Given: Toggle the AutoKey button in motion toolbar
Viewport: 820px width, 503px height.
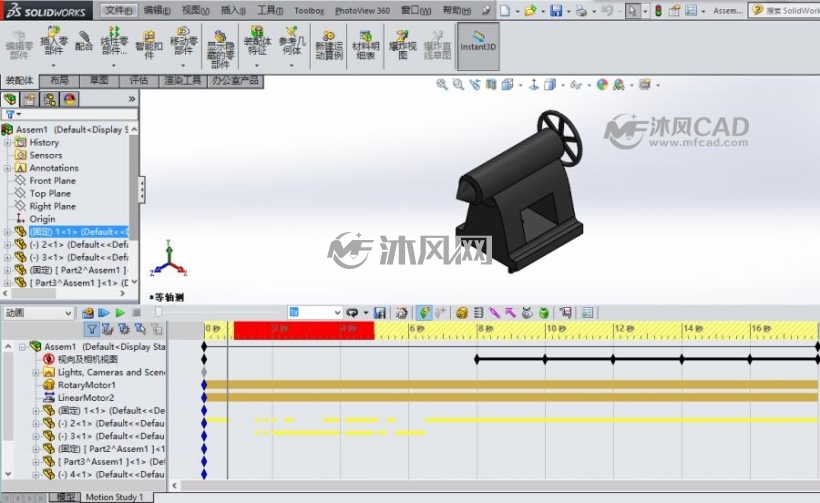Looking at the screenshot, I should point(424,313).
